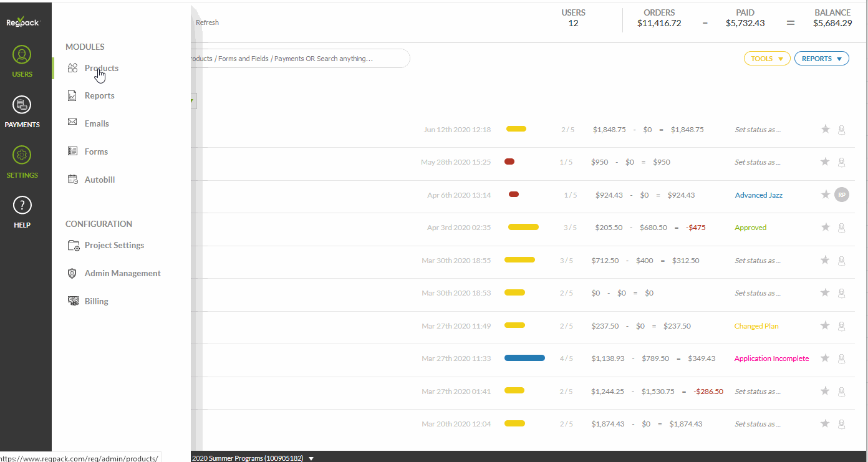Click the blue progress bar at 4/5
Image resolution: width=868 pixels, height=462 pixels.
pos(524,359)
